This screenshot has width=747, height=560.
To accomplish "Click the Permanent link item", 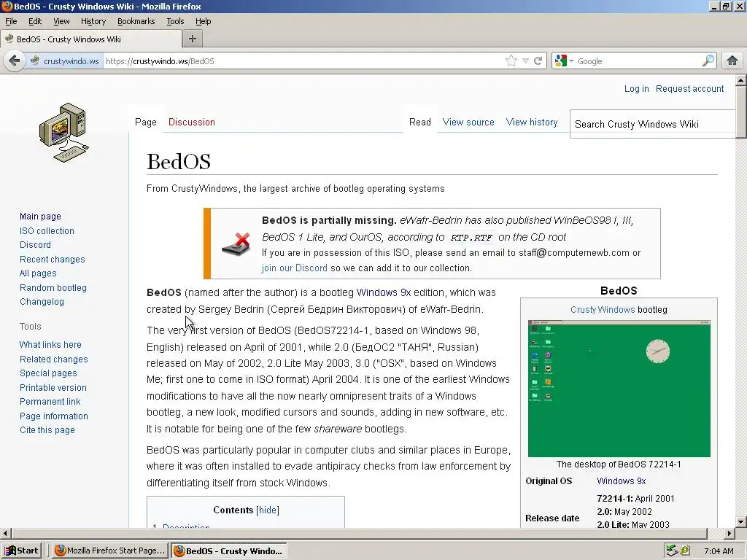I will point(50,402).
